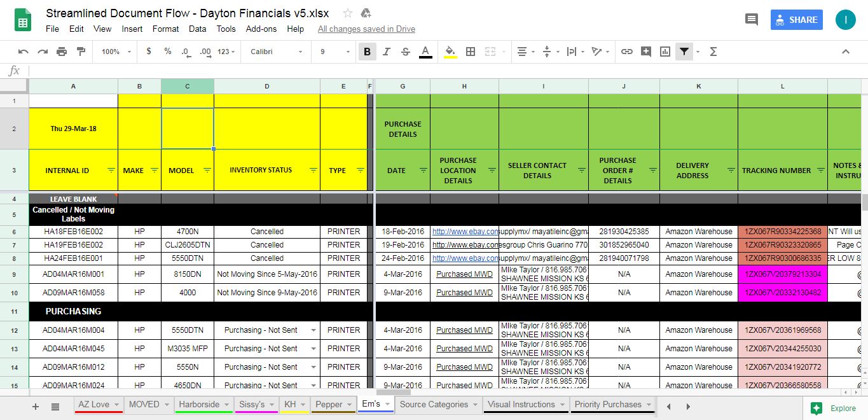Click the functions sigma icon

coord(713,52)
